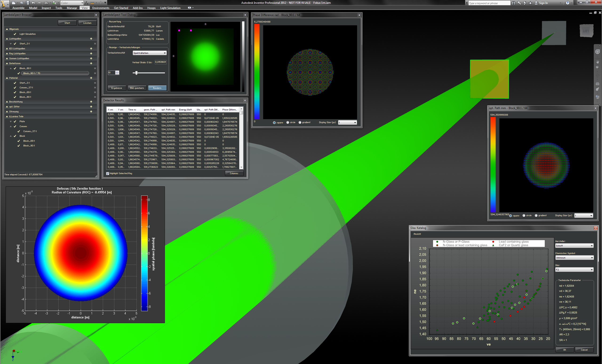This screenshot has height=364, width=602.
Task: Open the Light Simulation ribbon tab
Action: pyautogui.click(x=170, y=8)
